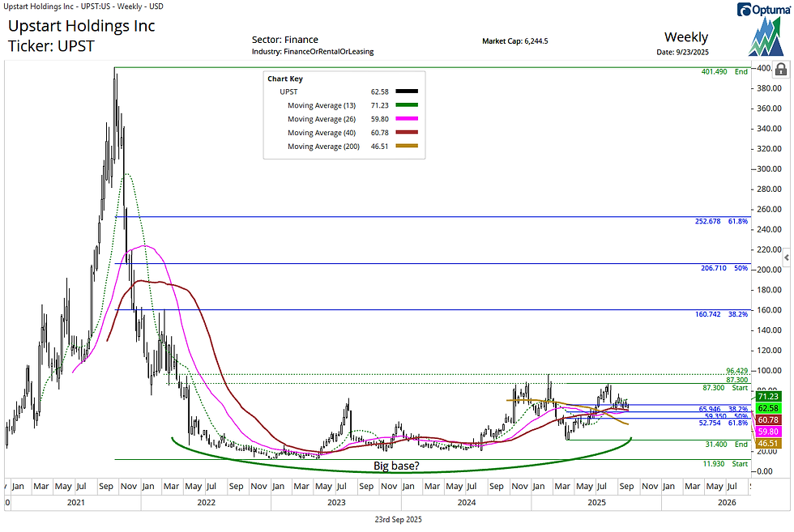Click the 2022 year label on time axis

click(206, 502)
